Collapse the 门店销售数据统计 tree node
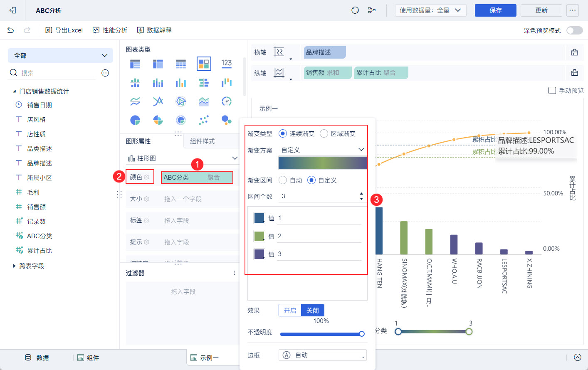The image size is (588, 370). pos(15,91)
